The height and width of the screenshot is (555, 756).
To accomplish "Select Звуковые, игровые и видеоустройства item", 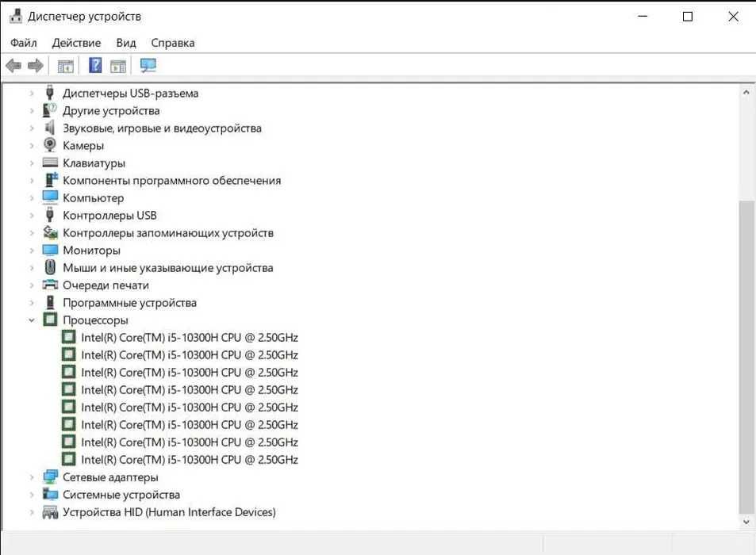I will point(162,128).
